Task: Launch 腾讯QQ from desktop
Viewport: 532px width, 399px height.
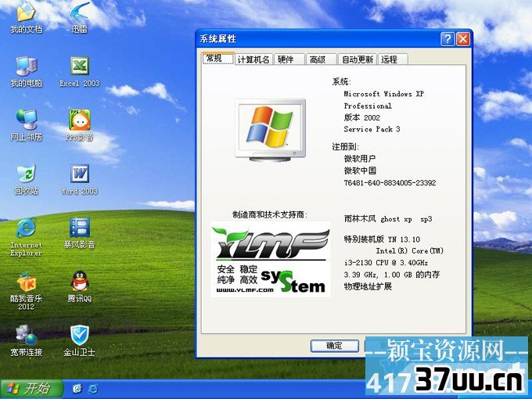Action: [79, 287]
